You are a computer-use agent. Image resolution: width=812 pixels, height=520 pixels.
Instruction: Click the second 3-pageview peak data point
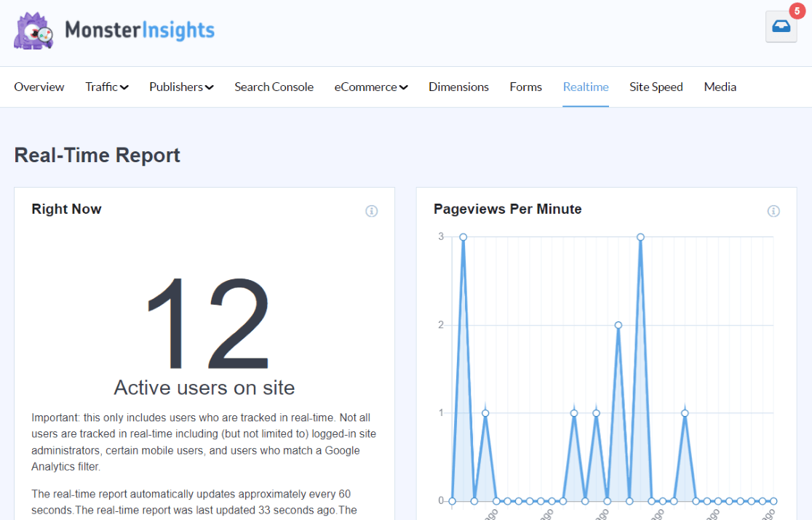640,237
